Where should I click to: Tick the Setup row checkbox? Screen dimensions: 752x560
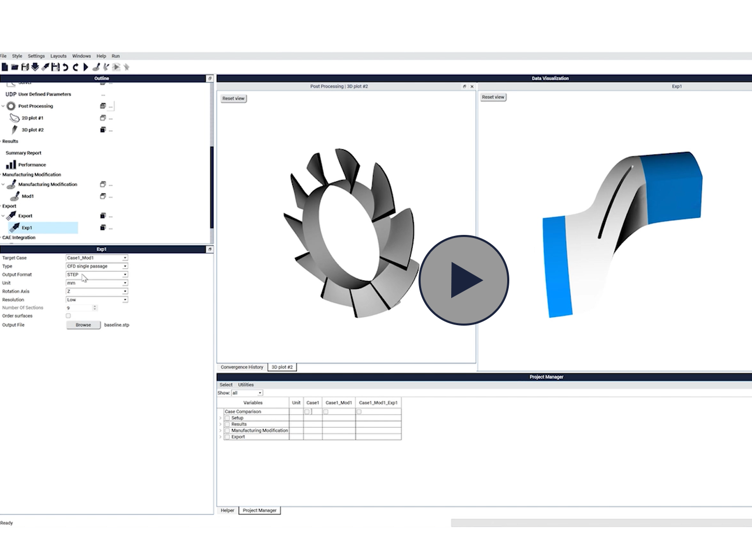(x=227, y=418)
